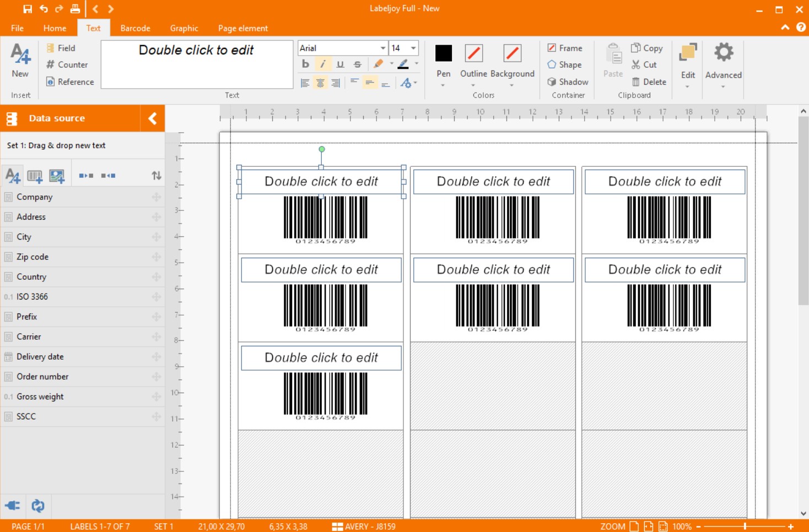Screen dimensions: 809x532
Task: Align text to the right
Action: (x=336, y=83)
